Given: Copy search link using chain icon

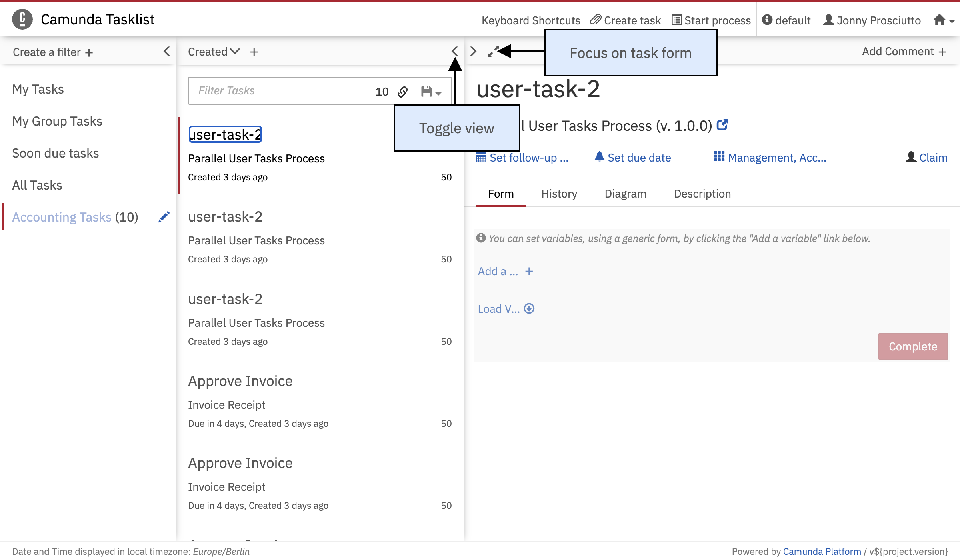Looking at the screenshot, I should pos(403,92).
